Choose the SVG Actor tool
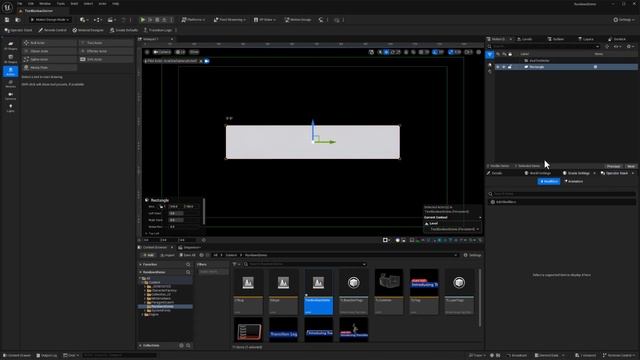Viewport: 640px width, 360px height. [106, 59]
